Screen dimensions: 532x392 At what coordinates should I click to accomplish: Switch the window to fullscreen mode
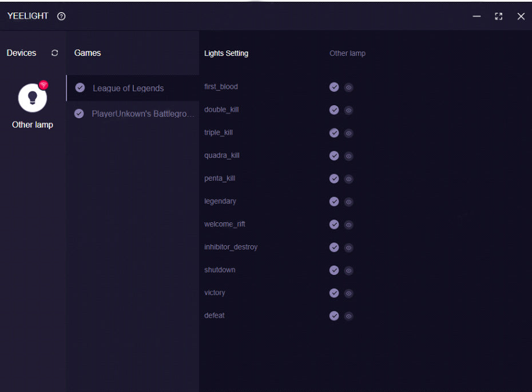(x=499, y=17)
